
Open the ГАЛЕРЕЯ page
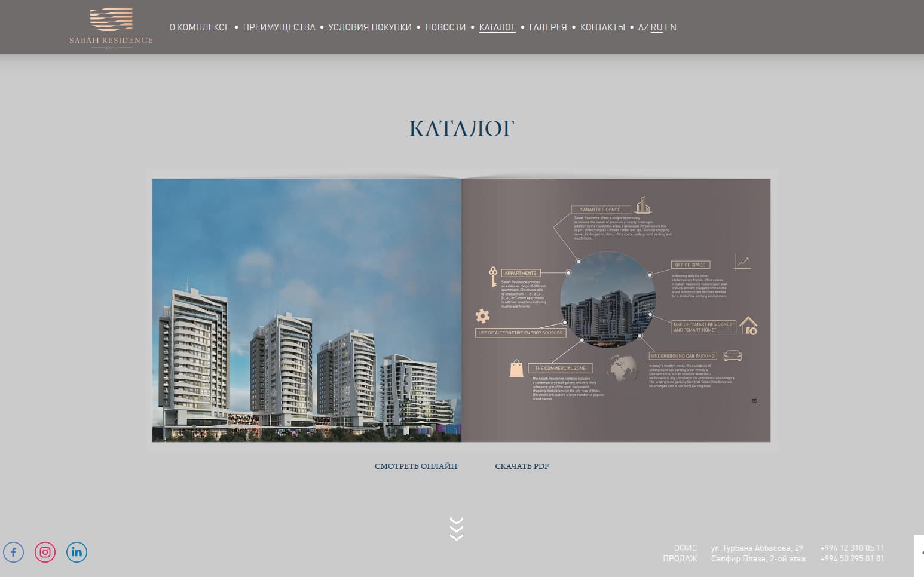click(548, 27)
